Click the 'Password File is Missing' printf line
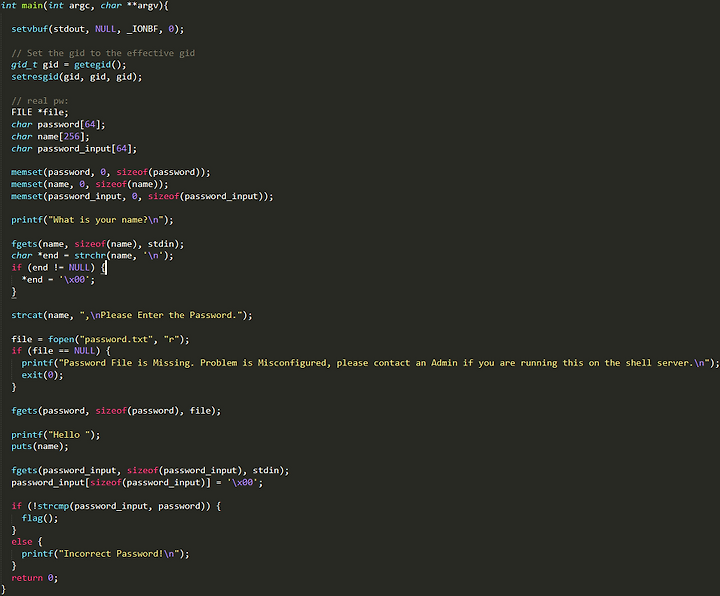Image resolution: width=720 pixels, height=596 pixels. [x=371, y=363]
